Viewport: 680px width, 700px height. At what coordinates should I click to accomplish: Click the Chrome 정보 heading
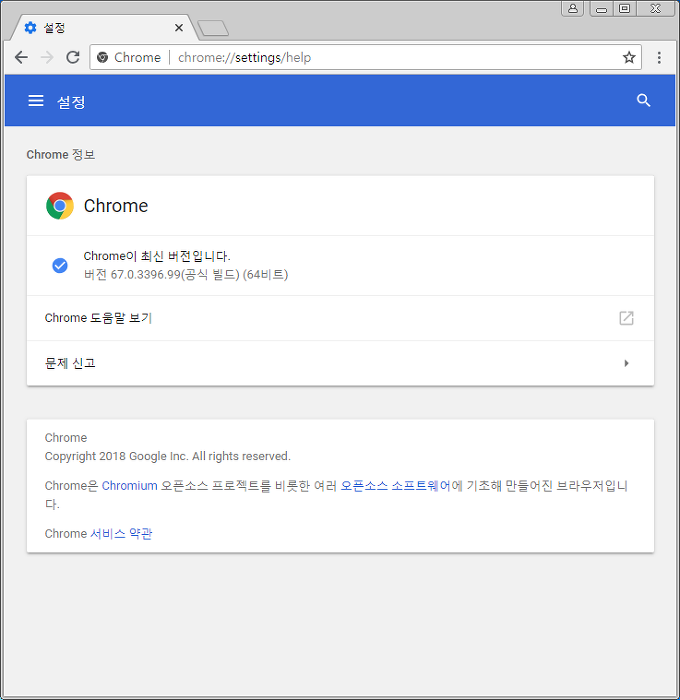[61, 154]
